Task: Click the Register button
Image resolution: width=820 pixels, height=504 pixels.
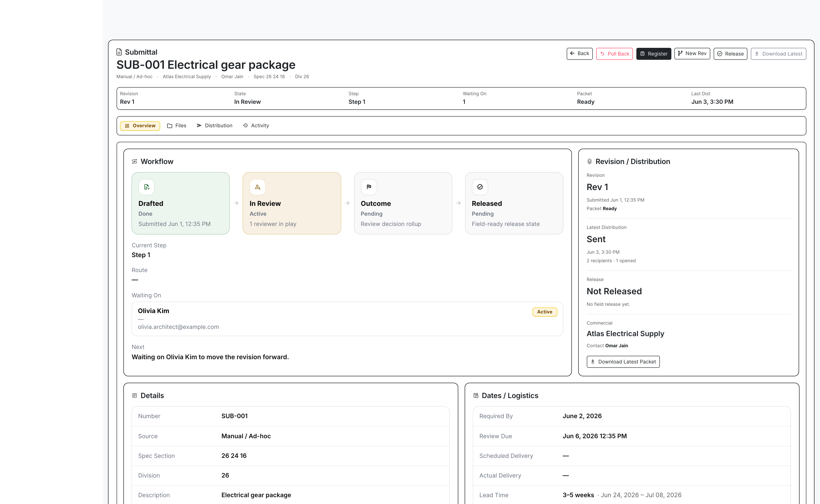Action: pyautogui.click(x=654, y=54)
